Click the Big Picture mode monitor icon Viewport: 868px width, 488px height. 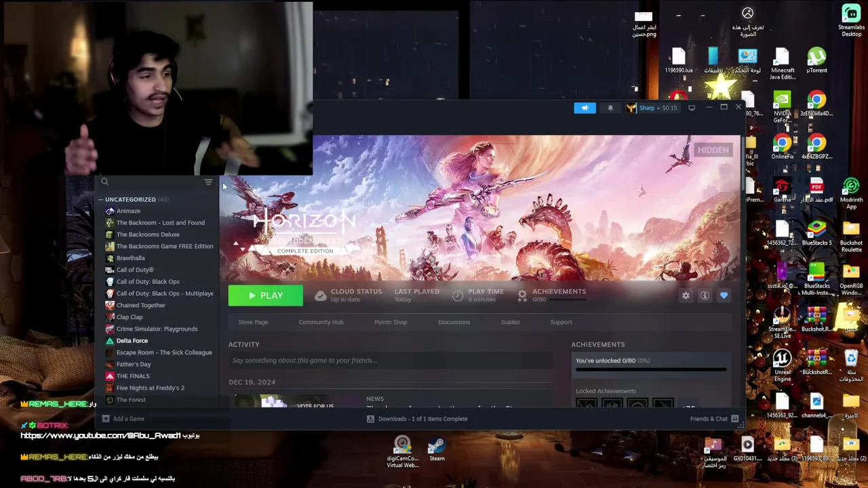(692, 108)
